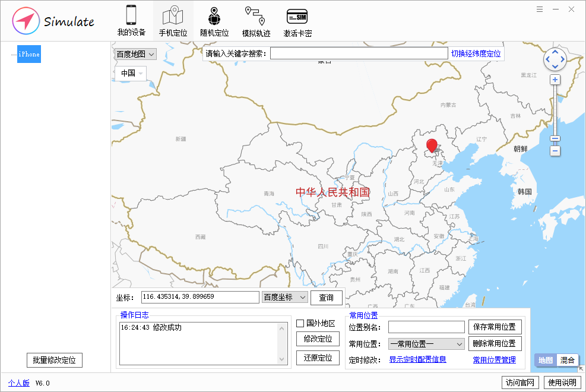This screenshot has height=392, width=586.
Task: Open the hamburger menu in title bar
Action: 539,10
